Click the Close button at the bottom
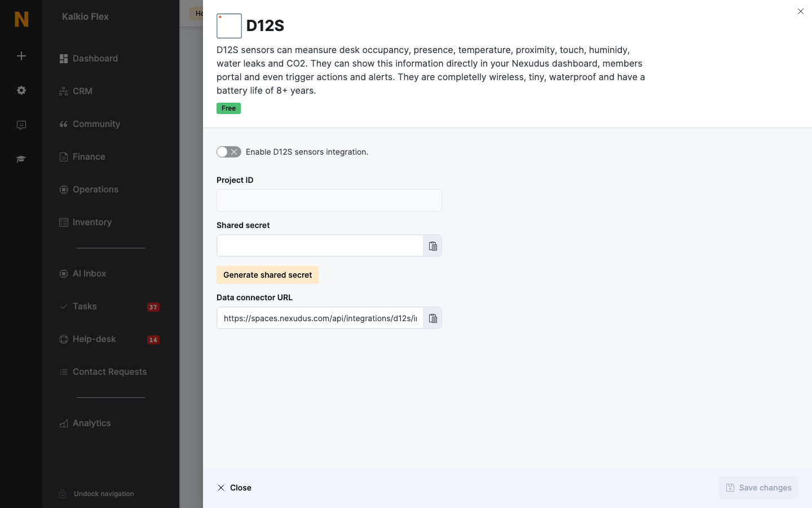The height and width of the screenshot is (508, 812). tap(235, 488)
